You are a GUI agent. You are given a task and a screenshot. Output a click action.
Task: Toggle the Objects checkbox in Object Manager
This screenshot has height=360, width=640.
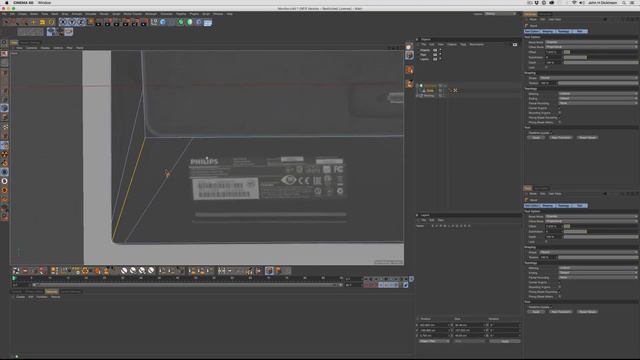(435, 50)
